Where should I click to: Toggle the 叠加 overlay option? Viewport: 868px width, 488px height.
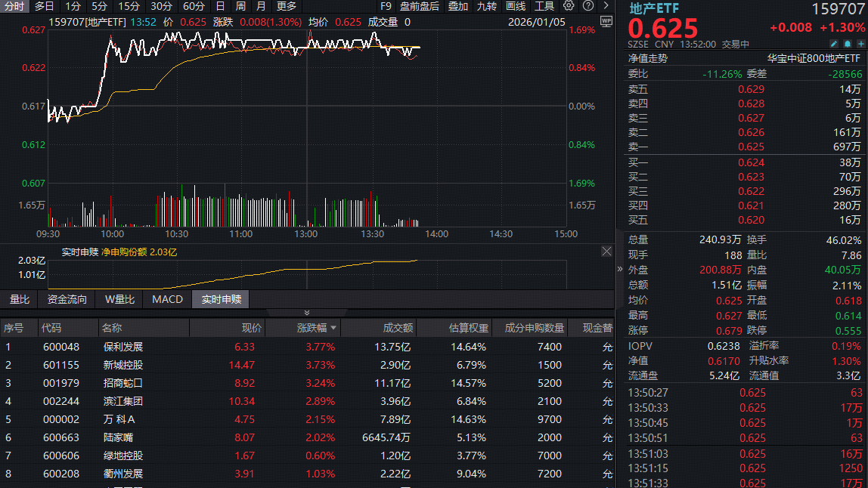click(458, 6)
